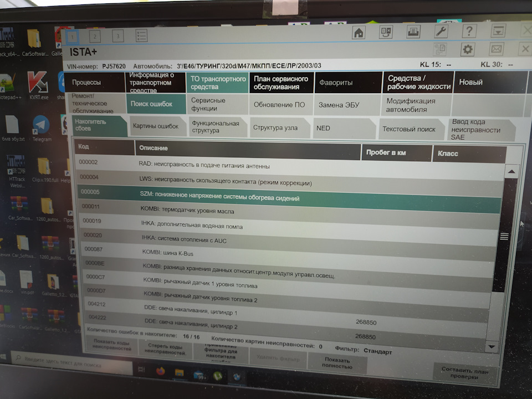Sort by Класс column header
The height and width of the screenshot is (399, 532).
469,155
